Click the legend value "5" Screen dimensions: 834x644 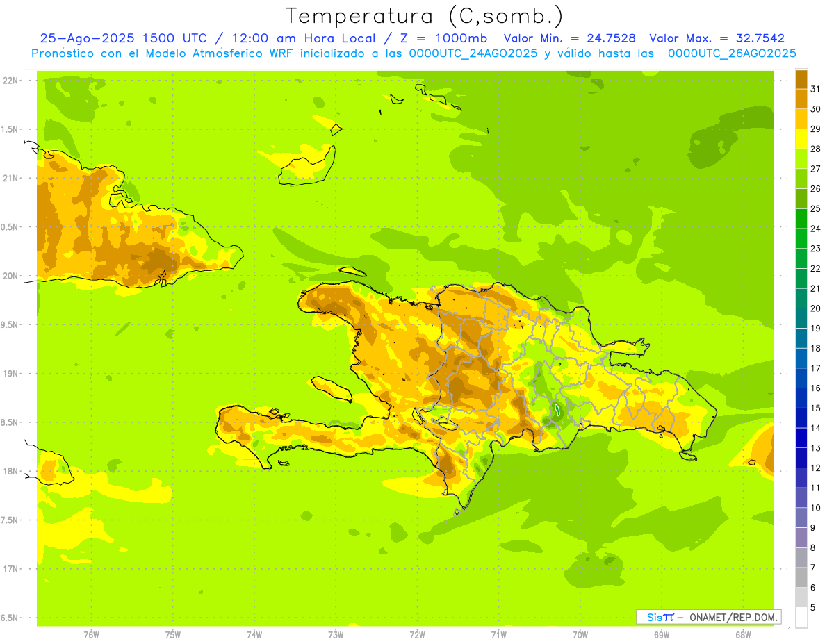813,608
